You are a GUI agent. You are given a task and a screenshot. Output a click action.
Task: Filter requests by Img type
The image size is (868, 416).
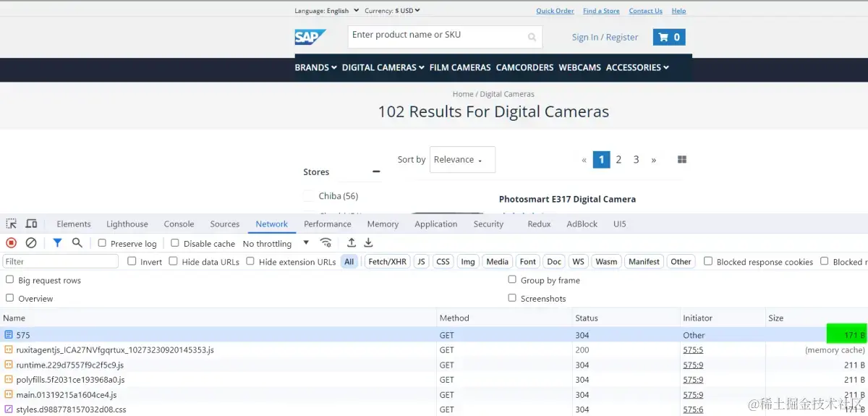pos(468,261)
